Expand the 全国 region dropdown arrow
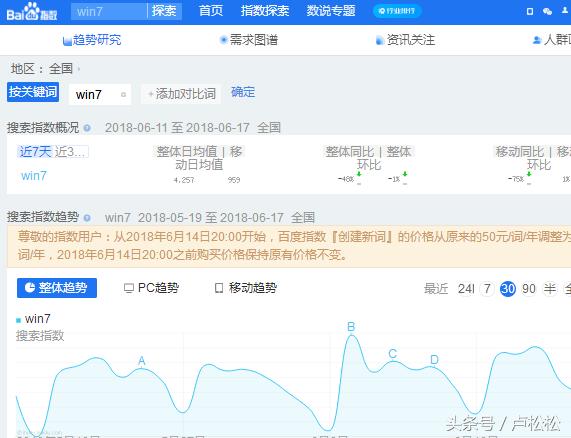Screen dimensions: 571x438 pyautogui.click(x=79, y=69)
